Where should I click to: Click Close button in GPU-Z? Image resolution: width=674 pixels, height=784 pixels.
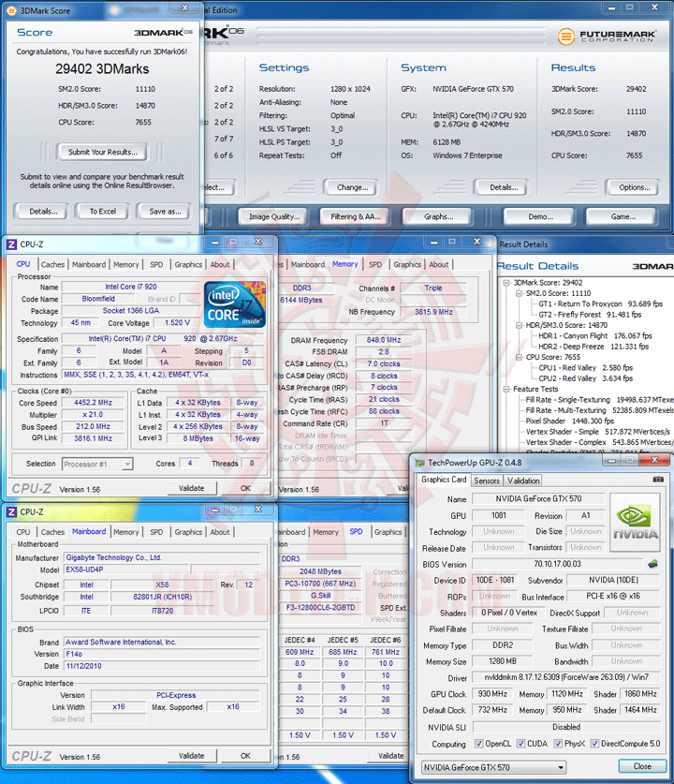642,766
